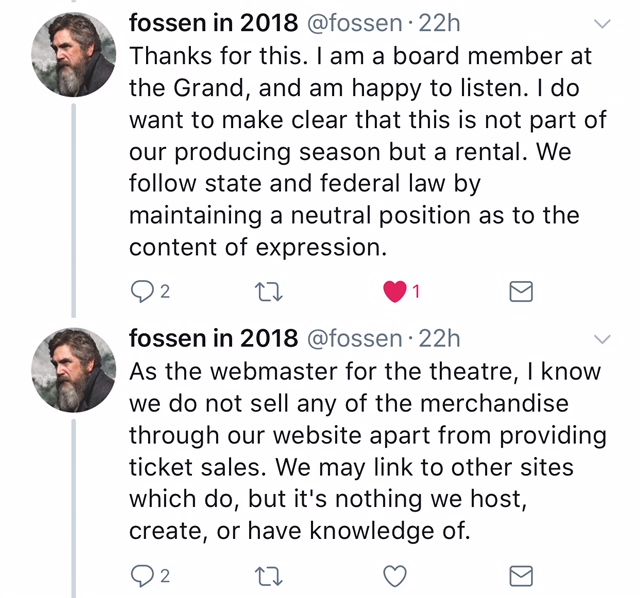
Task: Reply to the Grand board member tweet
Action: pos(143,292)
